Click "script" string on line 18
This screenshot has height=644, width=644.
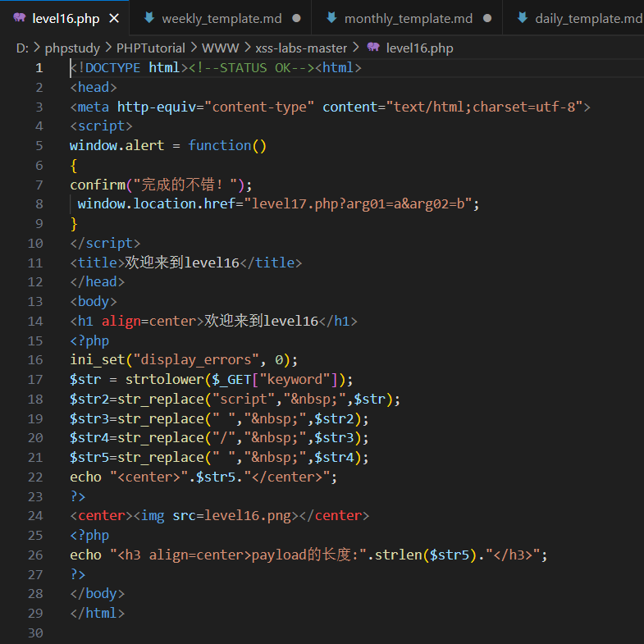coord(244,399)
